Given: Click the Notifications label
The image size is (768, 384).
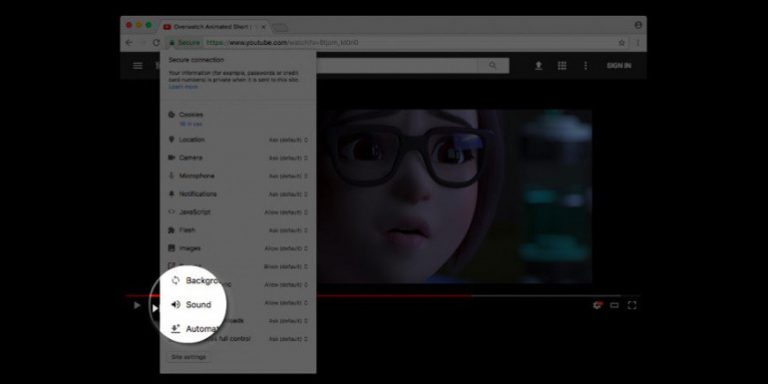Looking at the screenshot, I should (198, 194).
